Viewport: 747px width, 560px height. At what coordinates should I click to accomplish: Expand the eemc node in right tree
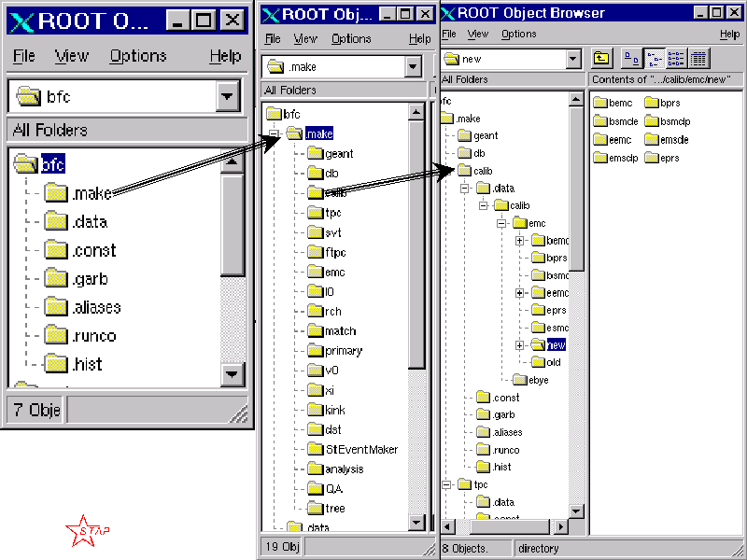pos(520,293)
